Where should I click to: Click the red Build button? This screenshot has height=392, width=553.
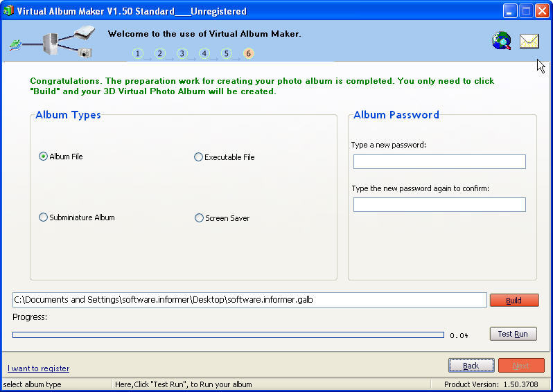514,301
